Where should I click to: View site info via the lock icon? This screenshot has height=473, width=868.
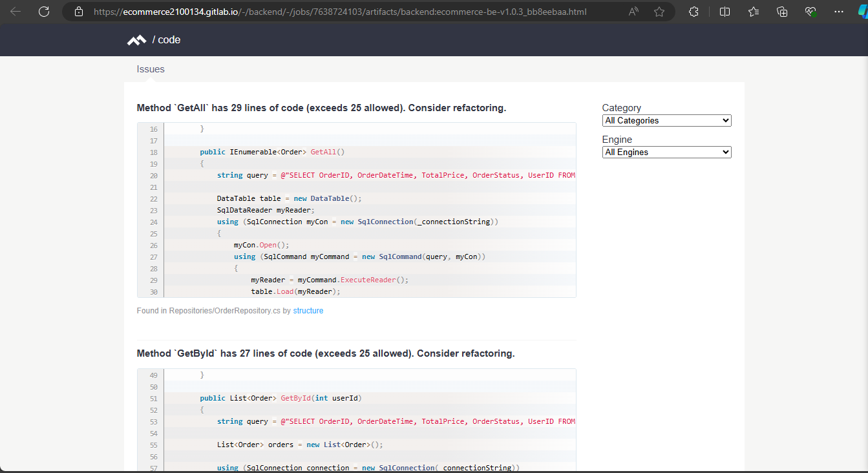pyautogui.click(x=79, y=12)
